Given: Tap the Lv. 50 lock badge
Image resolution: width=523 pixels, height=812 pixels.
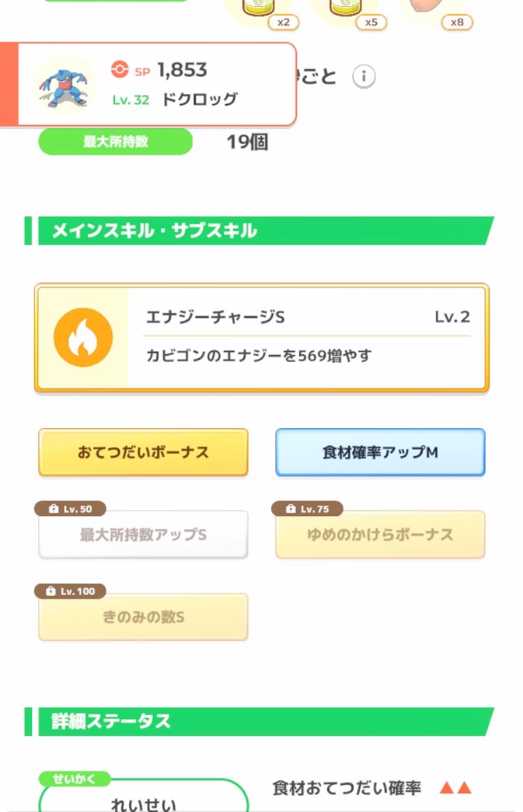Looking at the screenshot, I should 70,509.
